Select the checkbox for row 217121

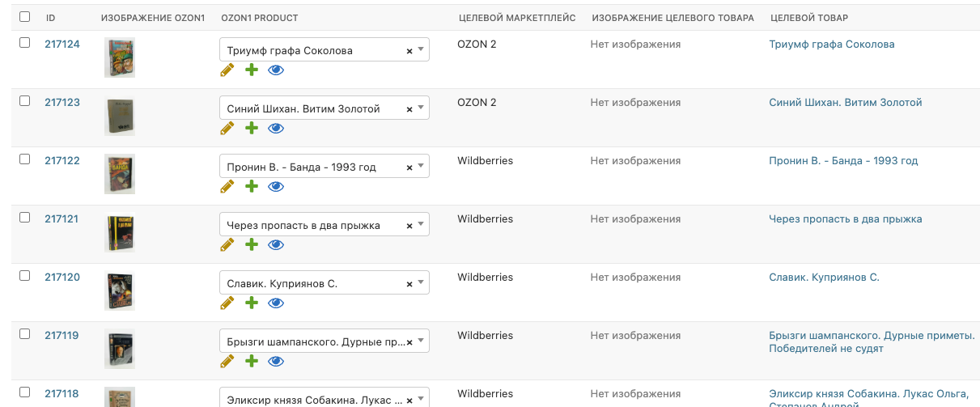(24, 218)
